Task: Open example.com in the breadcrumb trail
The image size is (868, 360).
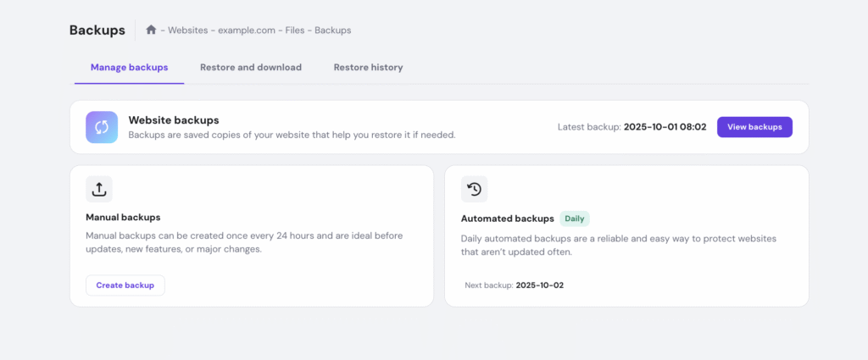Action: pos(247,30)
